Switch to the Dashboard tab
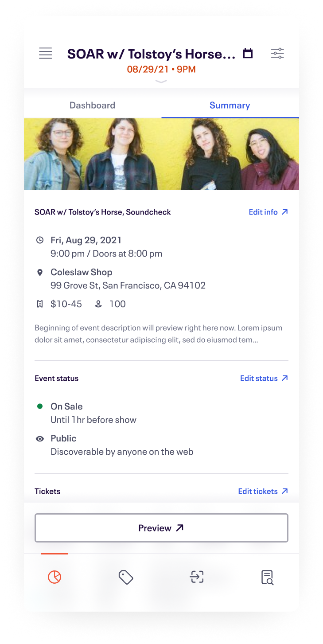 point(92,105)
